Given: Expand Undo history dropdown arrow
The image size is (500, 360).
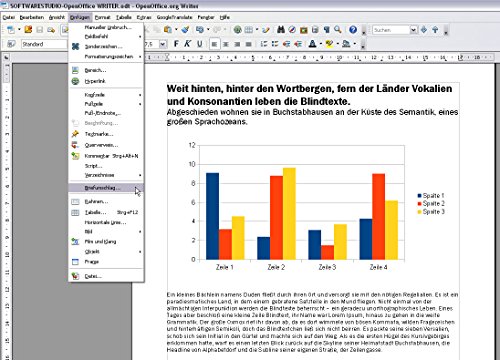Looking at the screenshot, I should coord(208,30).
